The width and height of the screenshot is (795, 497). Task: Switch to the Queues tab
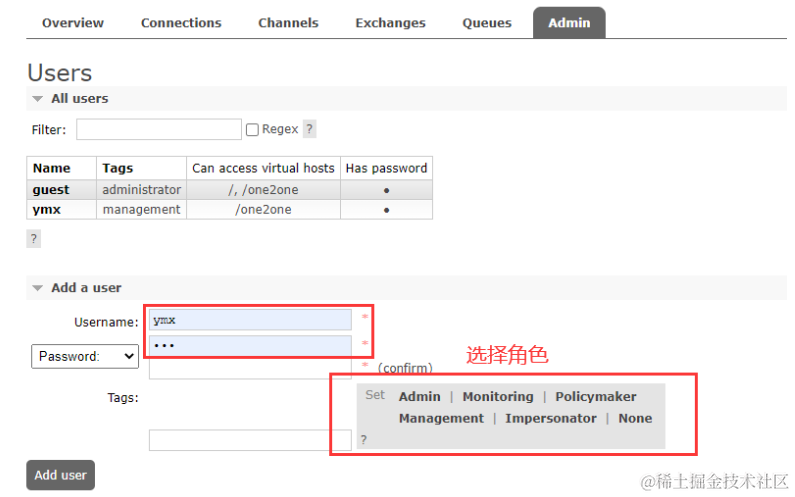pyautogui.click(x=487, y=23)
